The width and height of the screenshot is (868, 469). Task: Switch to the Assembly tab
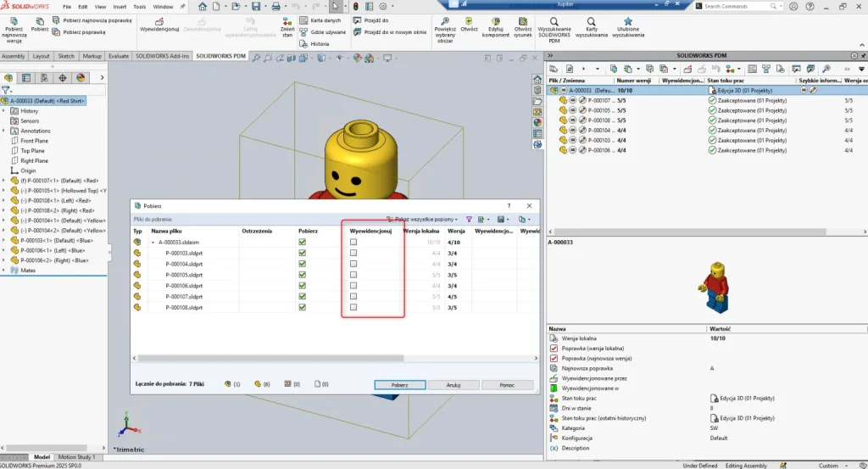pyautogui.click(x=14, y=56)
